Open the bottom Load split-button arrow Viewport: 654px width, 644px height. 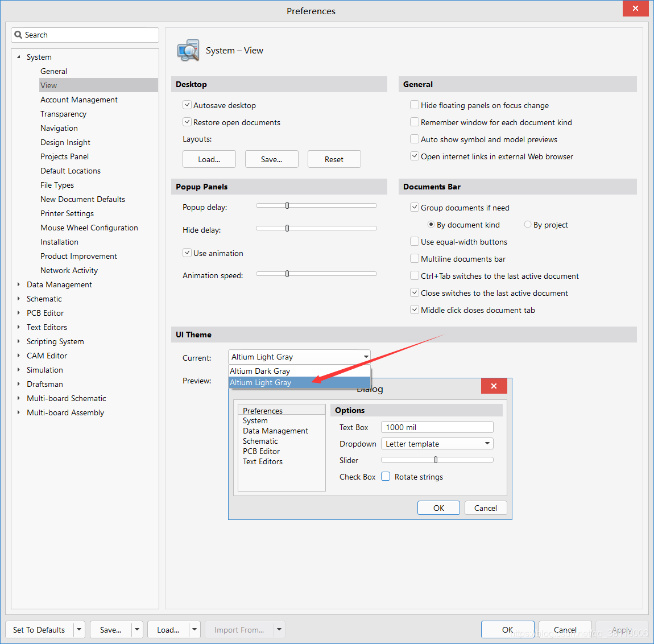(x=194, y=630)
